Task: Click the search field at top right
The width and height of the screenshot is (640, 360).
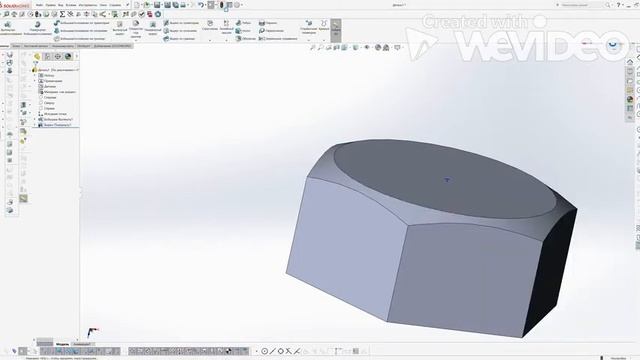Action: click(x=582, y=5)
